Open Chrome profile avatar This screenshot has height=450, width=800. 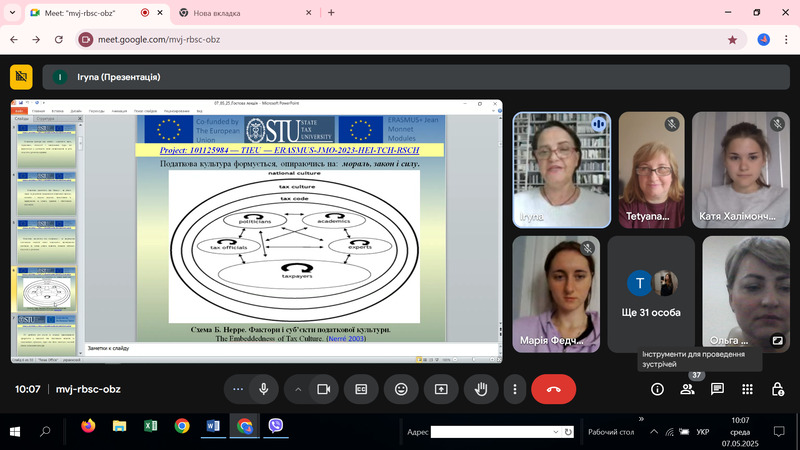763,39
